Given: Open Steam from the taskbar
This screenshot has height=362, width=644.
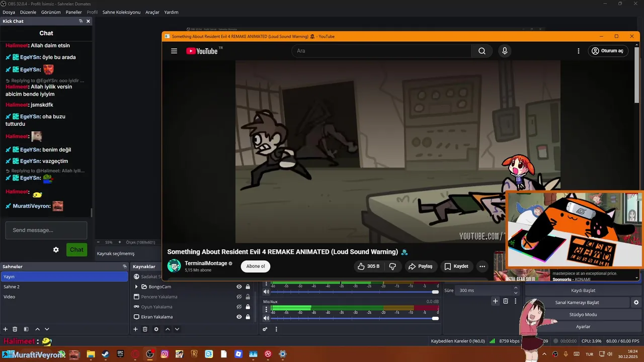Looking at the screenshot, I should click(x=105, y=354).
